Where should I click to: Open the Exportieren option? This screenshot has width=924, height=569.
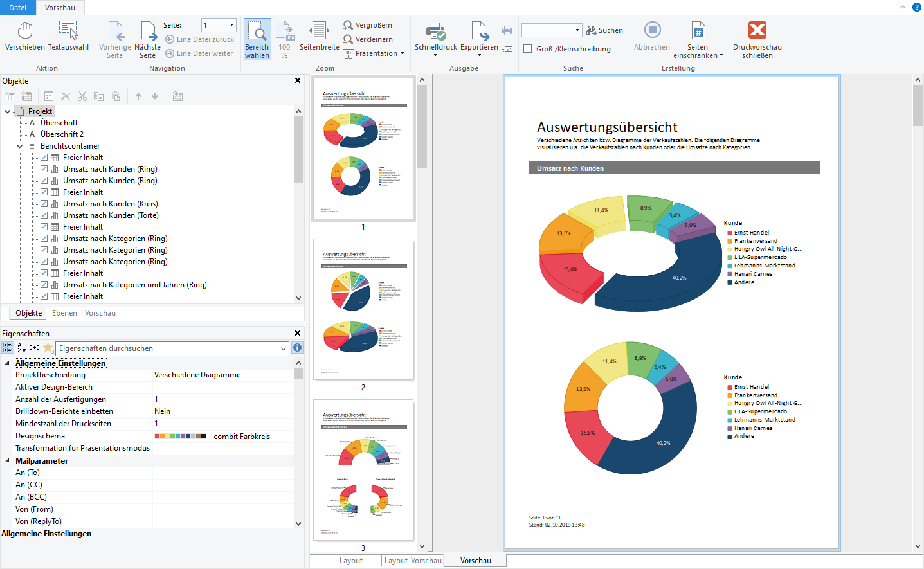point(479,36)
